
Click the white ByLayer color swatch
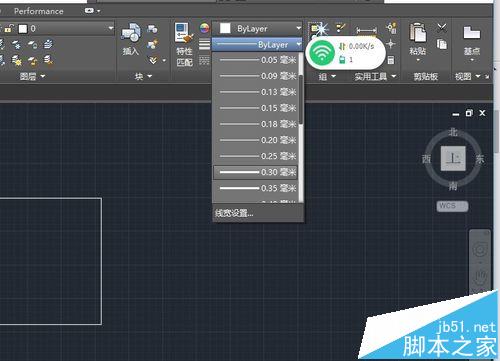225,28
